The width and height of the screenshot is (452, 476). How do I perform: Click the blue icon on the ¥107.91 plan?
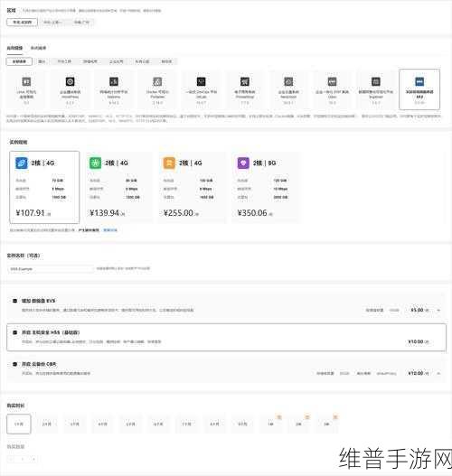22,163
